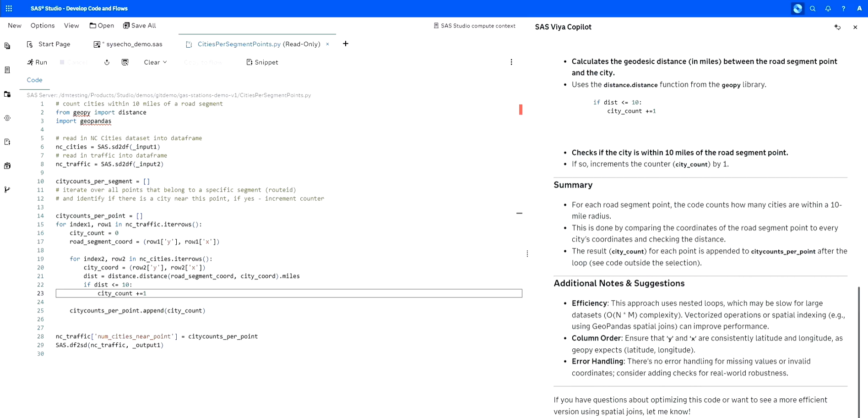Screen dimensions: 868x418
Task: Click the vertical dots panel divider handle
Action: (527, 253)
